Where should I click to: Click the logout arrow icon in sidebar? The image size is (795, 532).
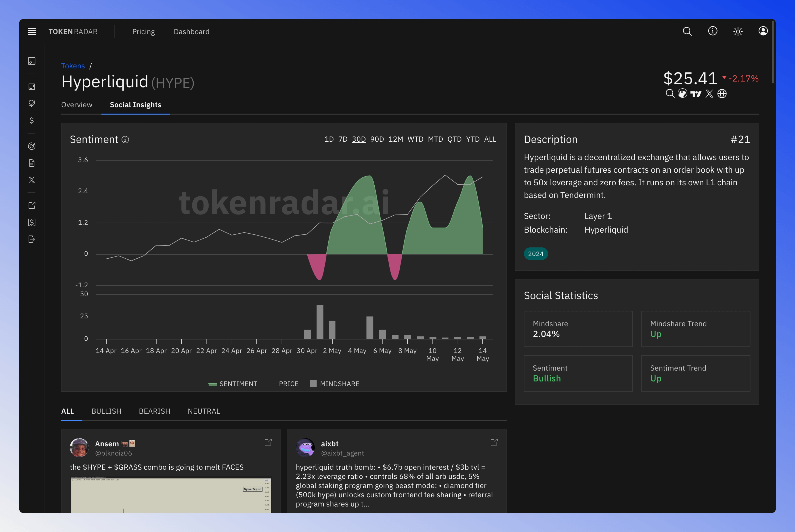coord(32,239)
